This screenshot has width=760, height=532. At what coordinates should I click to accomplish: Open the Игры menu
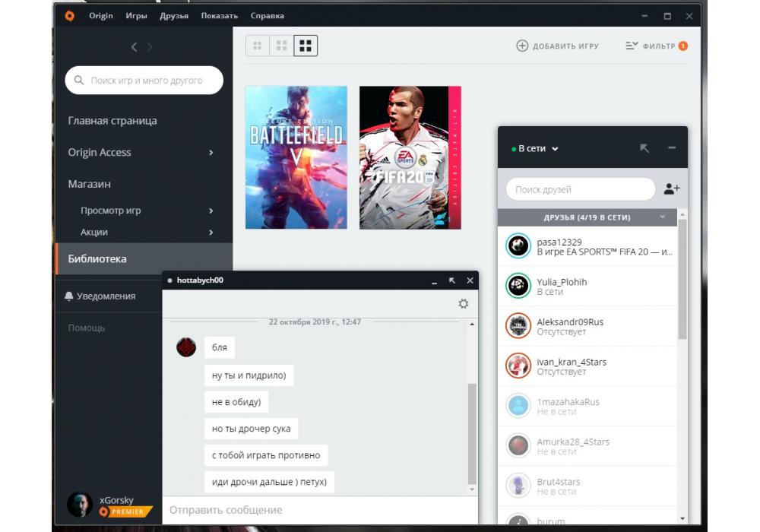pyautogui.click(x=136, y=16)
